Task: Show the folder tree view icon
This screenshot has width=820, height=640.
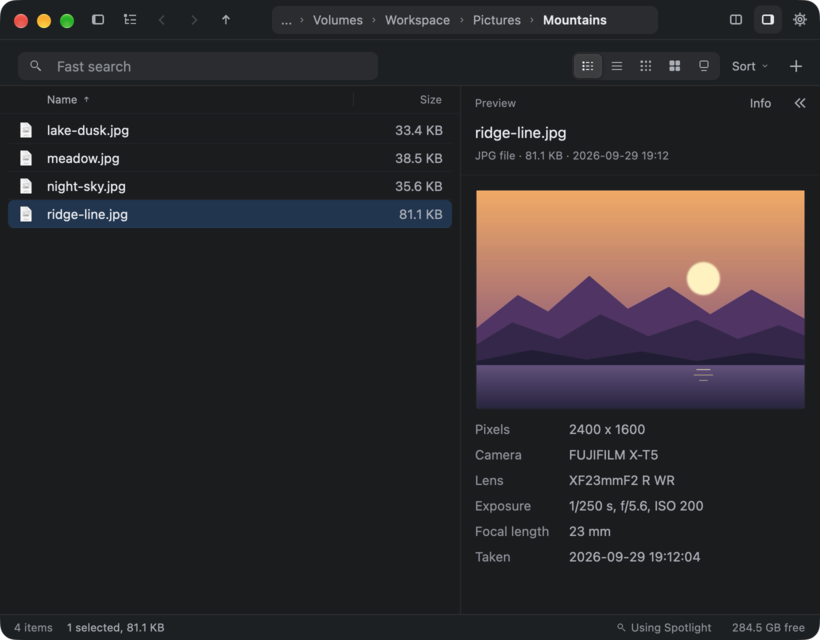Action: click(x=130, y=20)
